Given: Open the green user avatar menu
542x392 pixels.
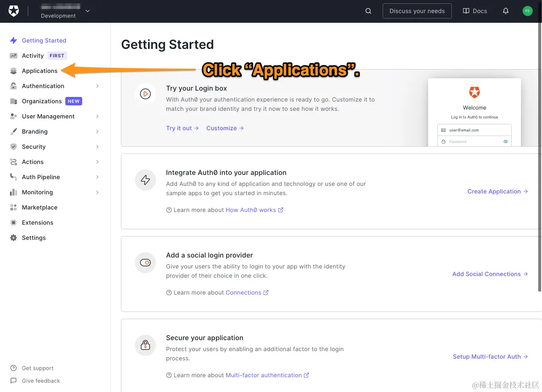Looking at the screenshot, I should click(527, 11).
